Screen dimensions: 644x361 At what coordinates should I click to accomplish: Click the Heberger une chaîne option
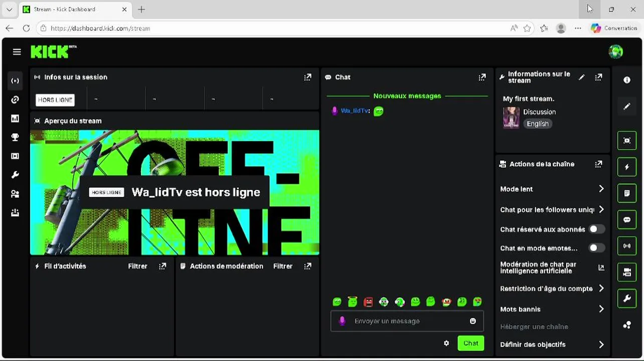pyautogui.click(x=534, y=327)
